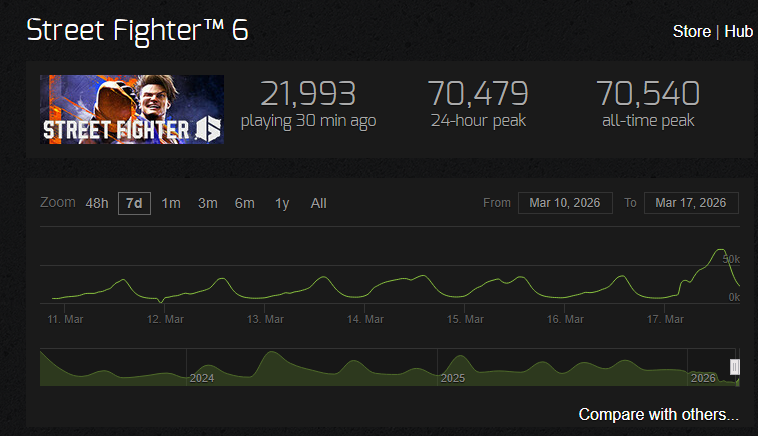Select the 48h zoom range
Image resolution: width=758 pixels, height=436 pixels.
(97, 203)
